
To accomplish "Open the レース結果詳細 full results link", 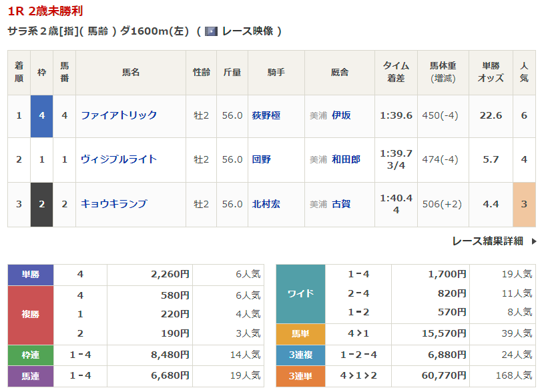I will tap(487, 241).
